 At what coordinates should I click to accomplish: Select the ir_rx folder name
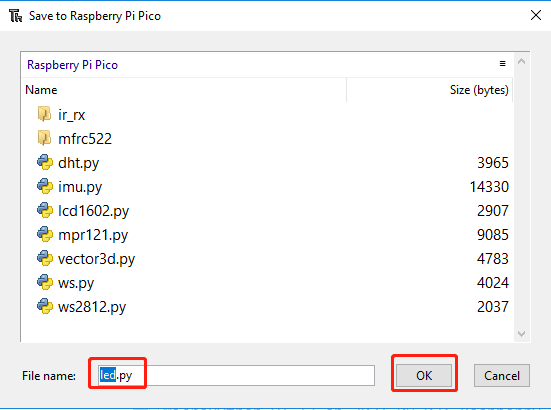pyautogui.click(x=71, y=115)
